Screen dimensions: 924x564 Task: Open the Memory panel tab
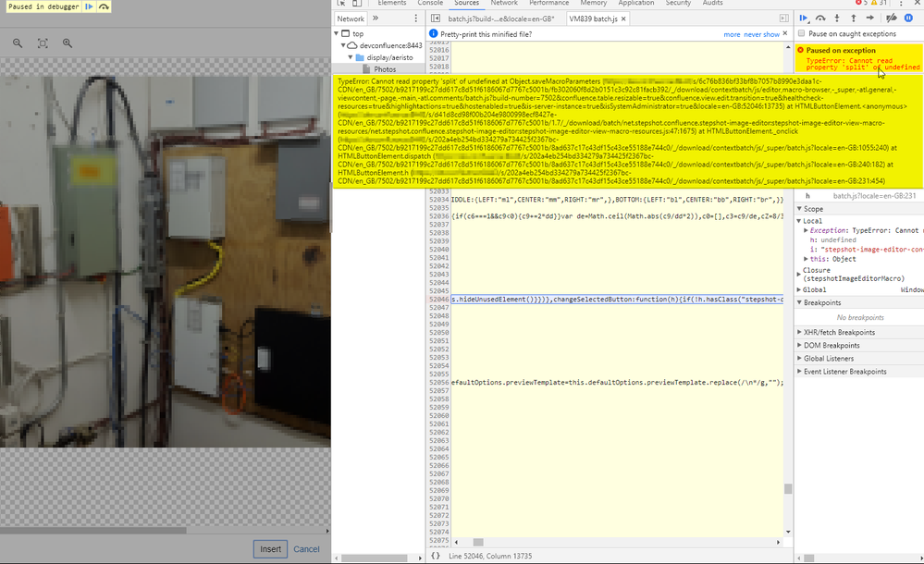coord(594,3)
